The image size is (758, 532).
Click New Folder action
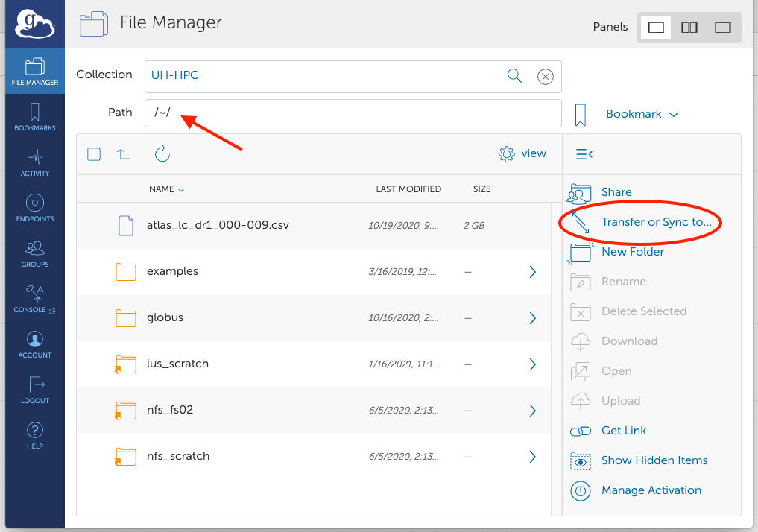(632, 252)
